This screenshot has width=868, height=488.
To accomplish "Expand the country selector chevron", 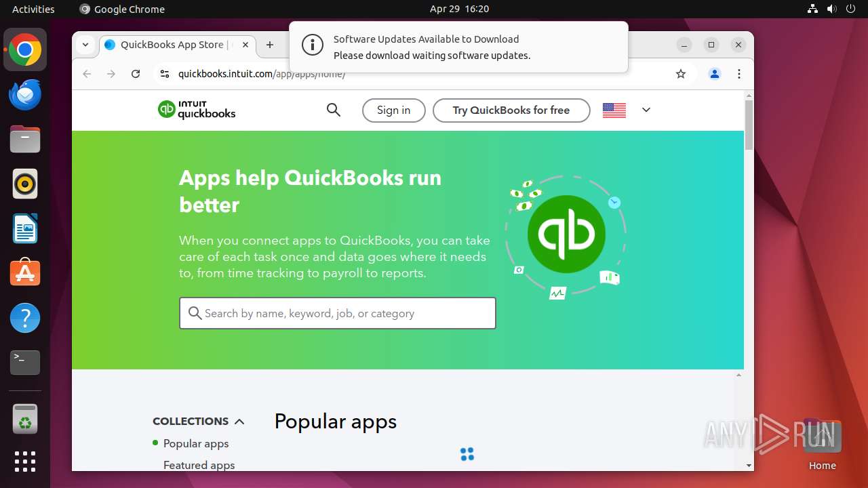I will 646,110.
